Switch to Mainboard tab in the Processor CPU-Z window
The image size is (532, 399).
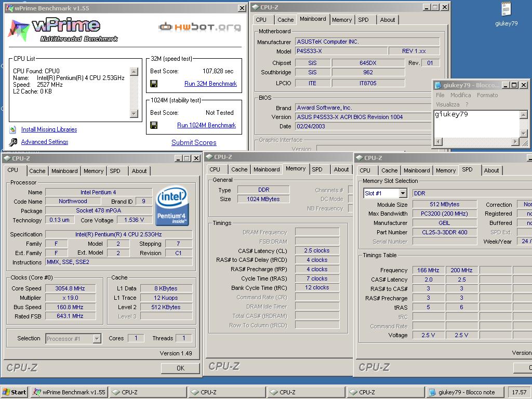(64, 171)
